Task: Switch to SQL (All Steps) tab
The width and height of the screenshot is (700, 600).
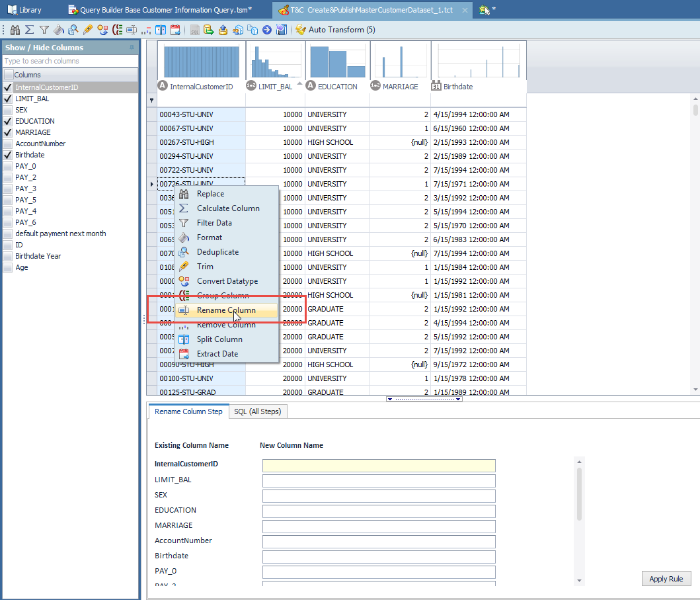Action: [x=258, y=411]
